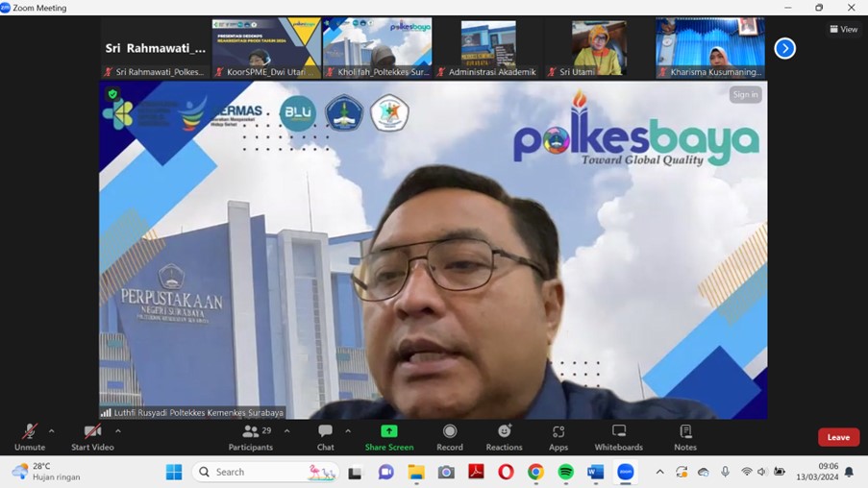Image resolution: width=868 pixels, height=488 pixels.
Task: Open the notifications bell
Action: tap(849, 472)
